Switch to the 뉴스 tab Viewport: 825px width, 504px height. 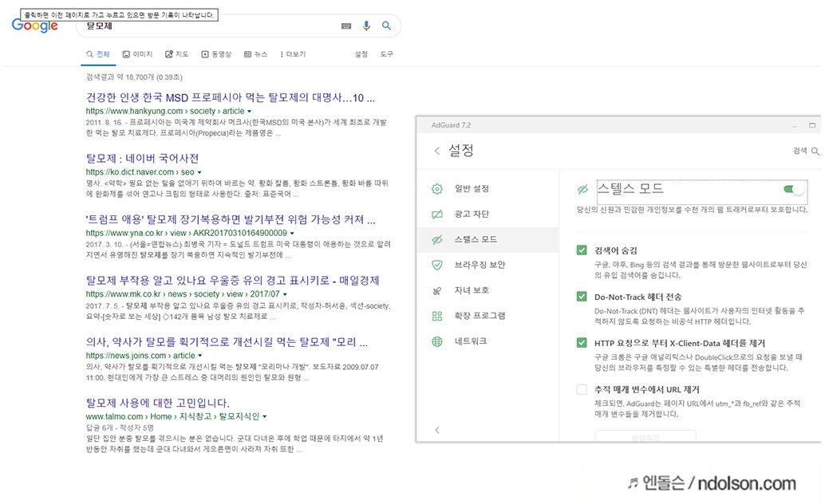coord(255,54)
